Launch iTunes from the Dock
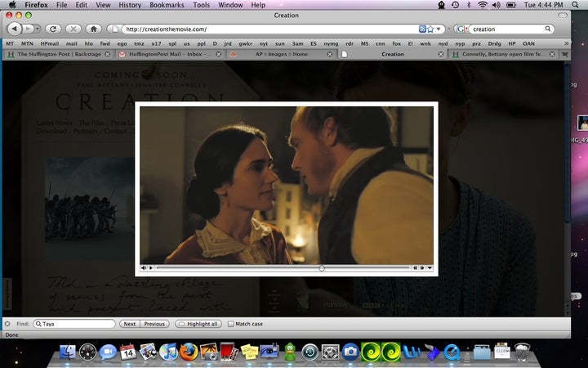Screen dimensions: 588x368 click(168, 352)
